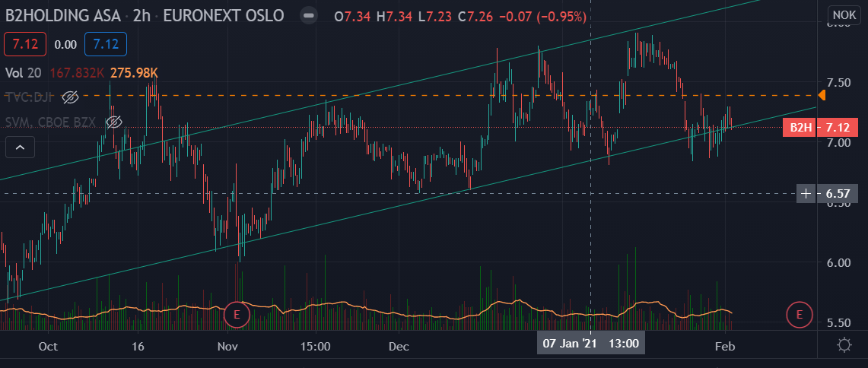Click the 6.57 crosshair price label

tap(837, 194)
